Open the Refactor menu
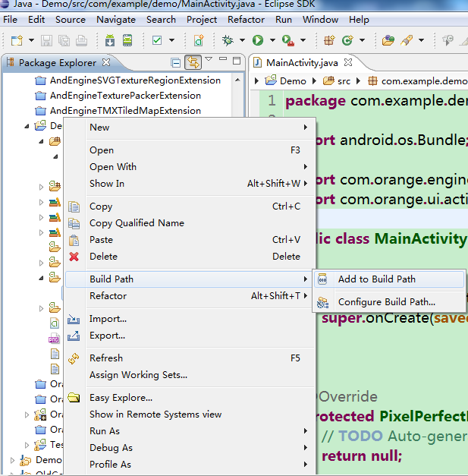Screen dimensions: 468x476 coord(246,20)
